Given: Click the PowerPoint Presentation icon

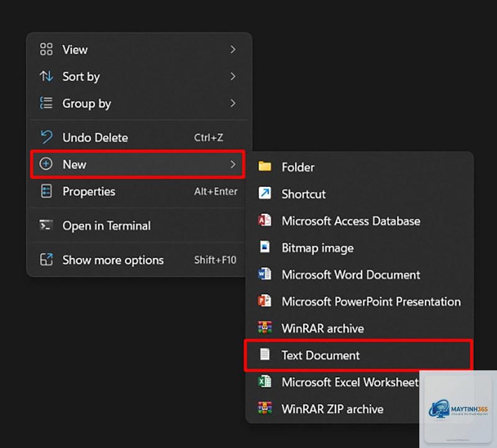Looking at the screenshot, I should pyautogui.click(x=265, y=301).
